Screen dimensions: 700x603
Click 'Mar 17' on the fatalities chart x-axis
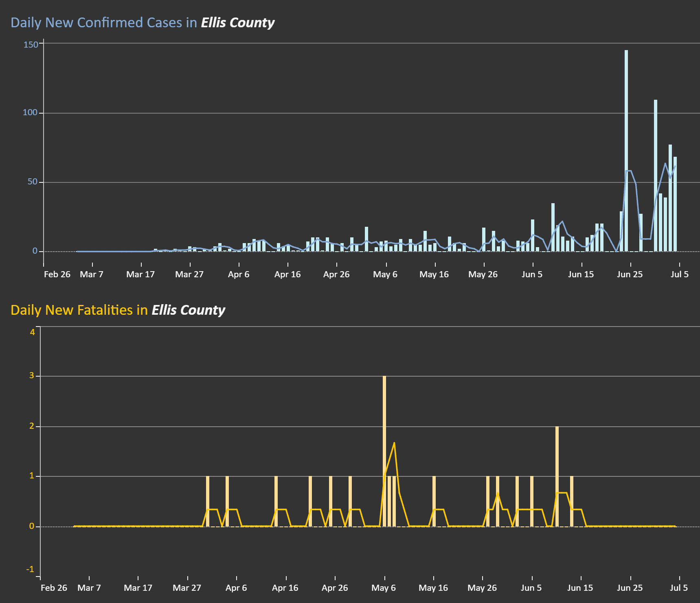[138, 588]
